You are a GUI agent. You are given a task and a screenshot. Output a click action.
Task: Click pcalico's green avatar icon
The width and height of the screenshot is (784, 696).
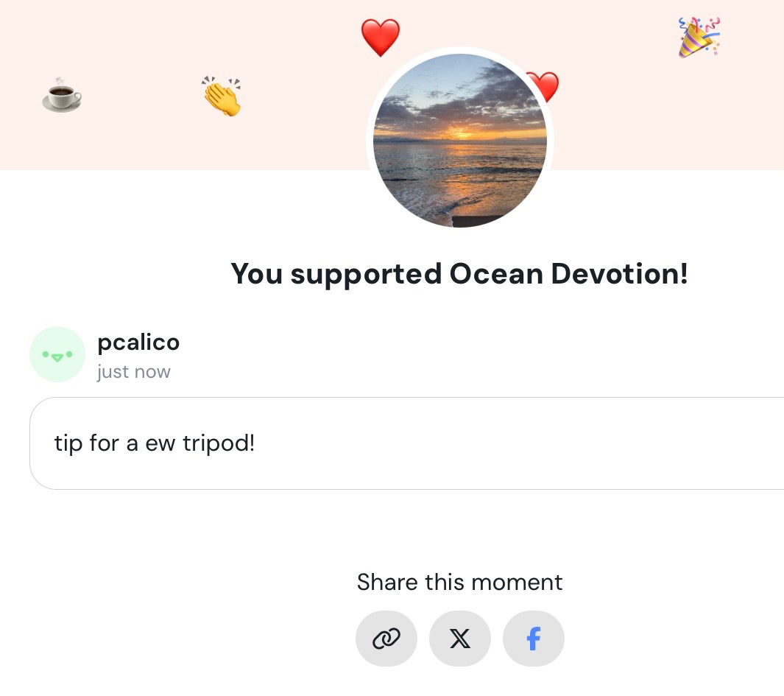tap(57, 354)
